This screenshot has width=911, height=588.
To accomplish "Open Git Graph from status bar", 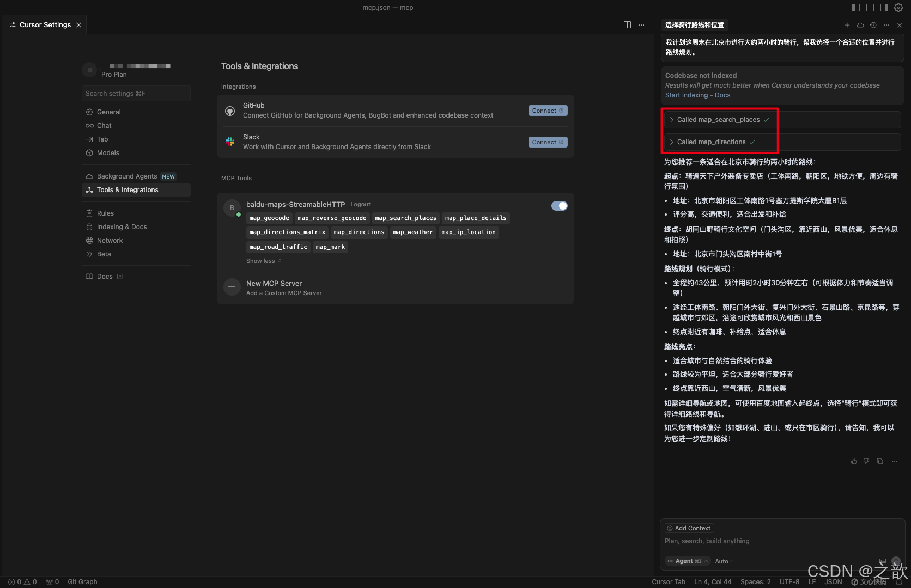I will [x=82, y=582].
